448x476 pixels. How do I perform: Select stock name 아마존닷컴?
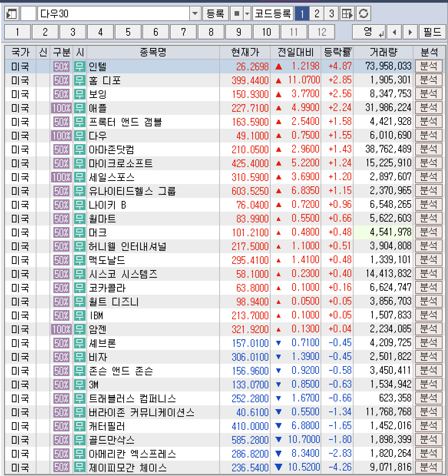(x=112, y=149)
